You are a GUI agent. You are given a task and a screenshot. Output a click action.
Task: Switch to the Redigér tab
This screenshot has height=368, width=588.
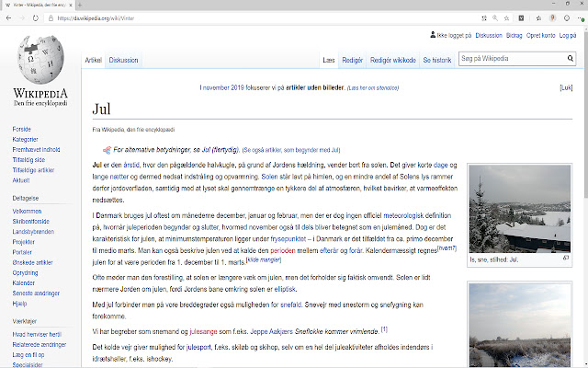tap(352, 60)
